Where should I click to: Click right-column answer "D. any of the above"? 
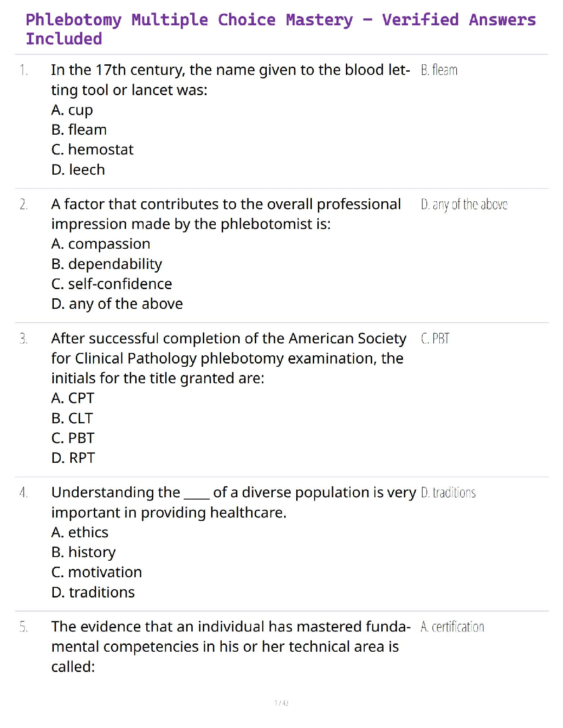(464, 205)
